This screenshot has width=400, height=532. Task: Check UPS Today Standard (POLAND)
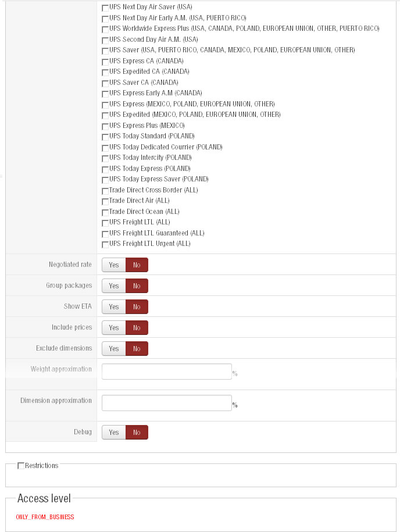coord(105,137)
